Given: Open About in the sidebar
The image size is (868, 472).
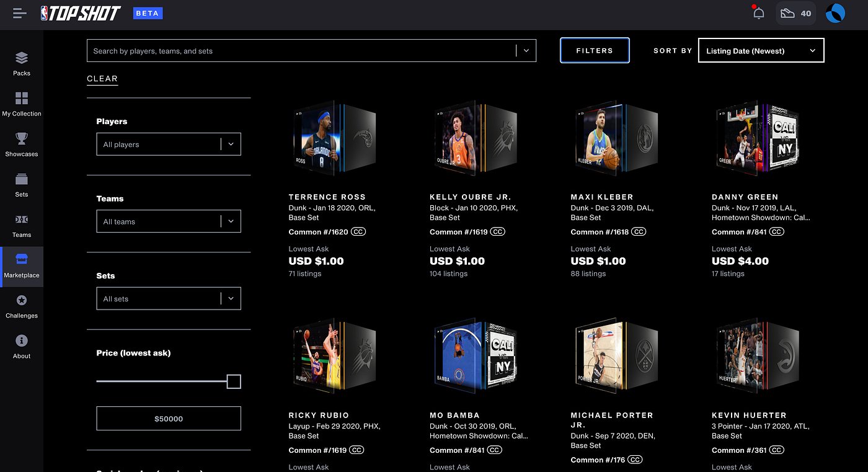Looking at the screenshot, I should (x=22, y=347).
